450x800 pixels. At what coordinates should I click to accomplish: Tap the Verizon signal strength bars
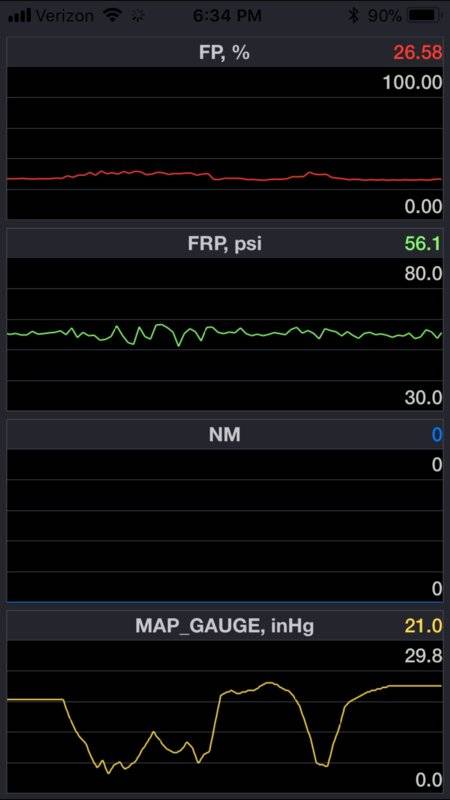pos(20,16)
